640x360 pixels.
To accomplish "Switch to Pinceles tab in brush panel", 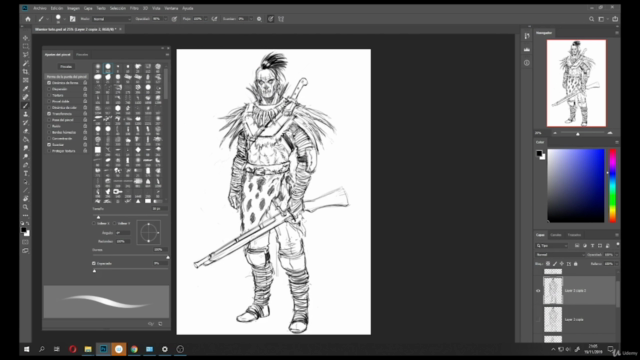I will (x=82, y=55).
